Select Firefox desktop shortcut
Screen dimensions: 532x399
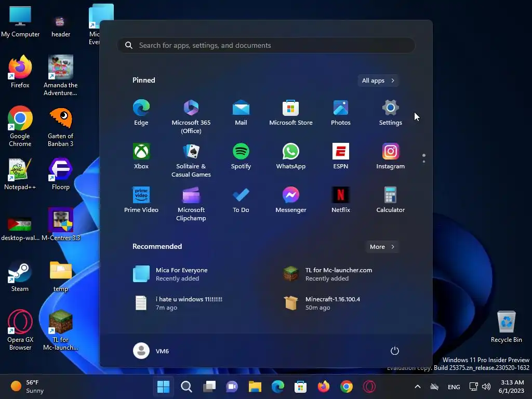coord(20,72)
